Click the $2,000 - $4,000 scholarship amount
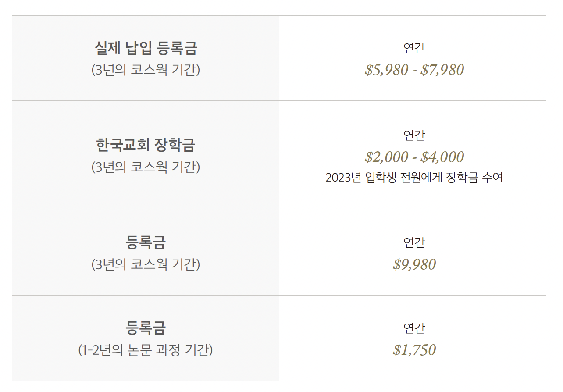The width and height of the screenshot is (563, 392). (x=414, y=157)
